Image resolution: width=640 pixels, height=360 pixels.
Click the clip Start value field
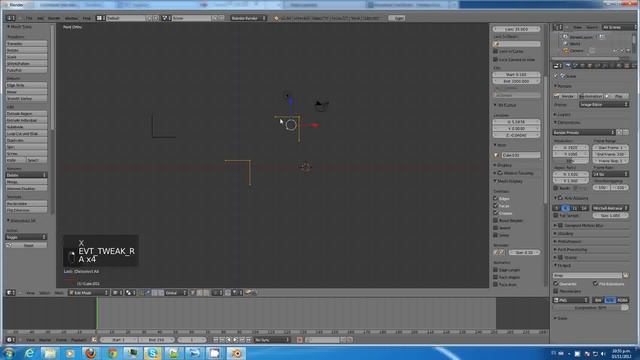tap(517, 75)
